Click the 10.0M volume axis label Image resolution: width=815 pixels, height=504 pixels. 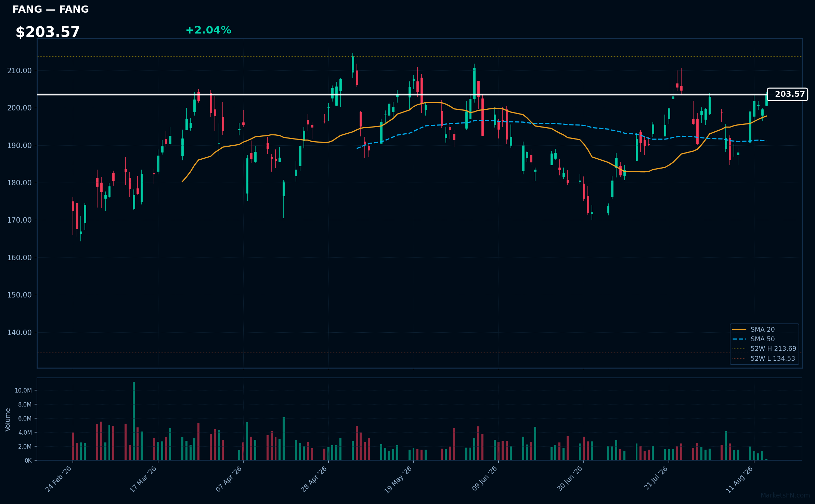[x=23, y=390]
